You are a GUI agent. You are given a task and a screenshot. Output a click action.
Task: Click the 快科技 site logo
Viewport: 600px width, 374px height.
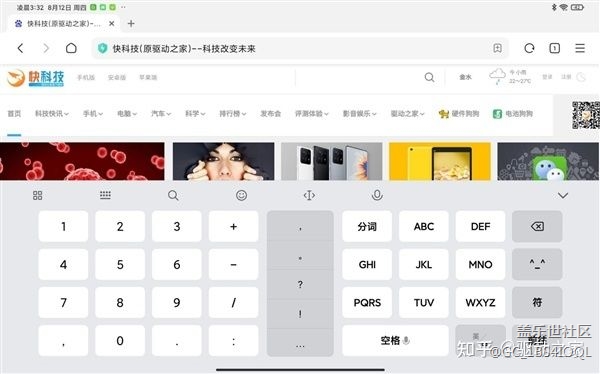point(35,78)
